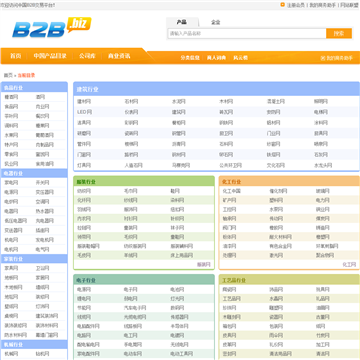Click 食用油网 in the 食品行业 sidebar
The width and height of the screenshot is (360, 360).
(x=45, y=164)
